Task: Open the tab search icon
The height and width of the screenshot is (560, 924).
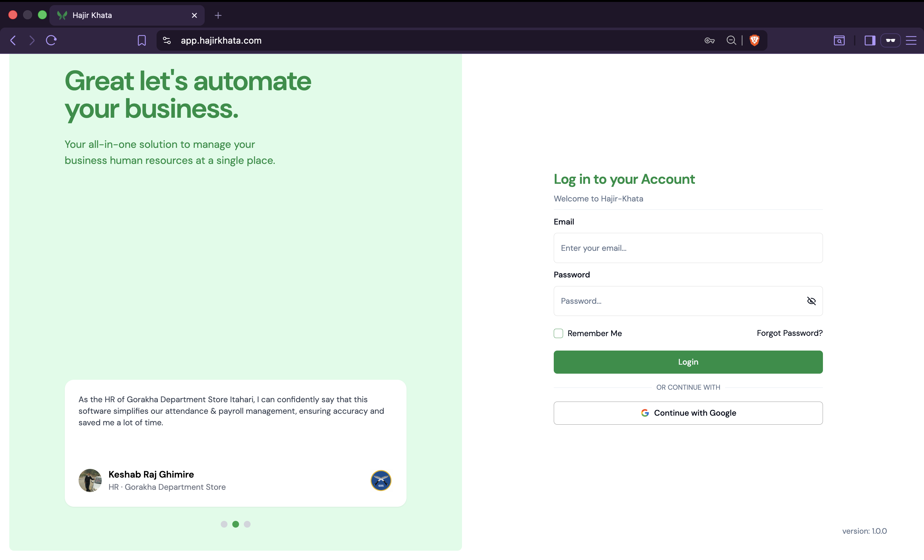Action: click(839, 40)
